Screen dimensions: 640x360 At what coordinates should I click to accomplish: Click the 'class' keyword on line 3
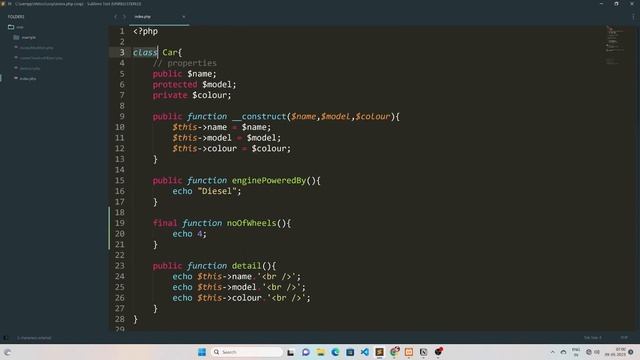click(145, 52)
